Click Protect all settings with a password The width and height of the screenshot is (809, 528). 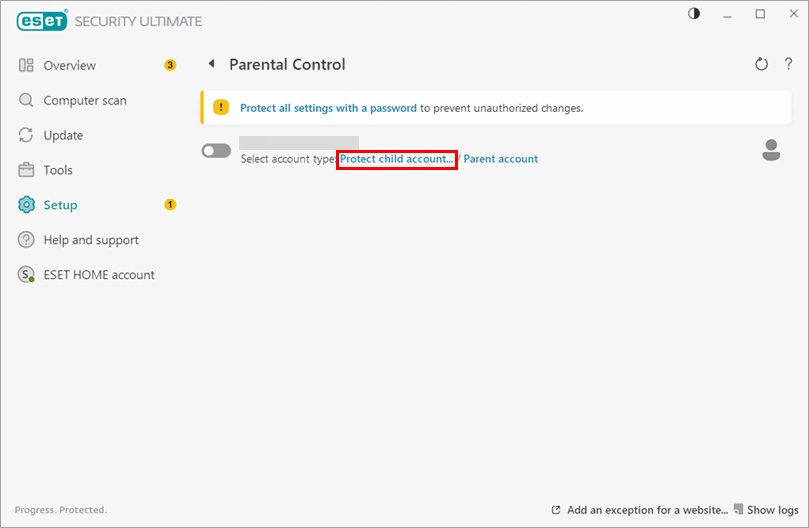328,108
